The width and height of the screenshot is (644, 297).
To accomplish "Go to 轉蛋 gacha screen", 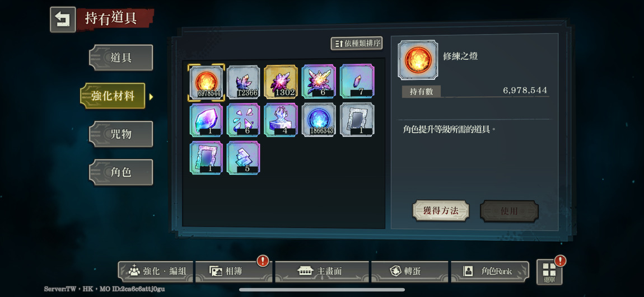I will (409, 271).
